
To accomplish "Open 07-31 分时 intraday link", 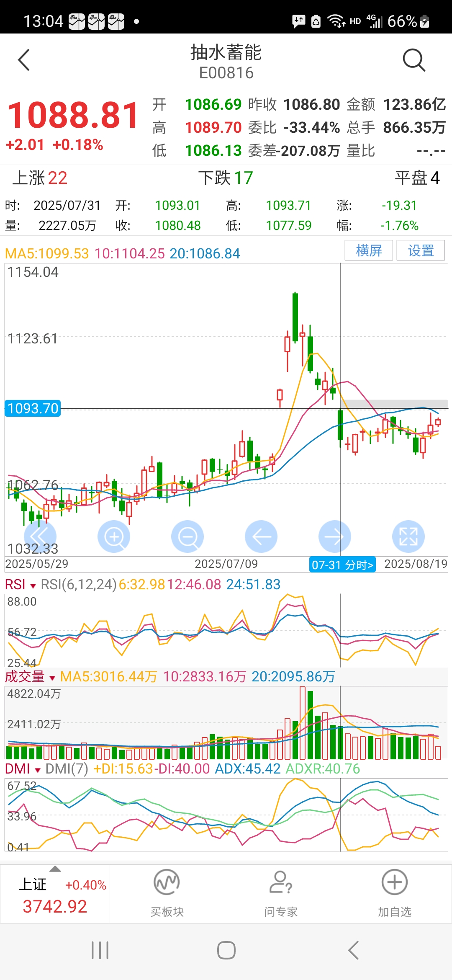I will click(342, 565).
